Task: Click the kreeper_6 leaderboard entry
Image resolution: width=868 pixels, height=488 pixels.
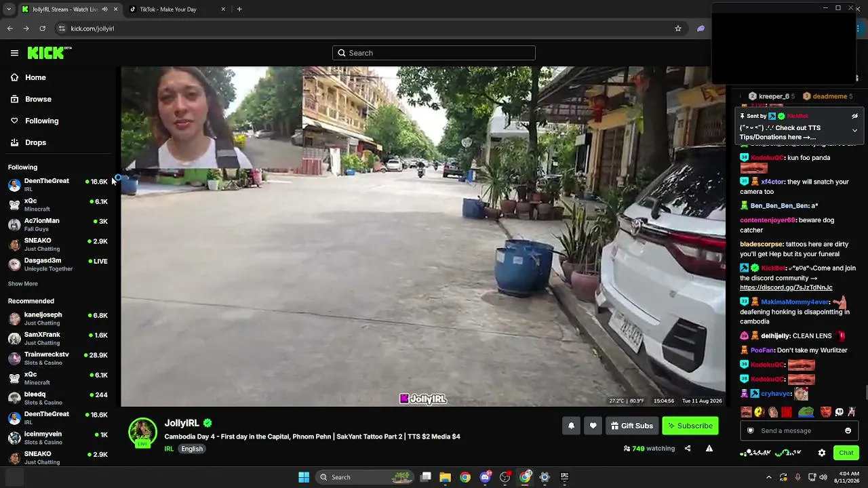Action: point(772,96)
